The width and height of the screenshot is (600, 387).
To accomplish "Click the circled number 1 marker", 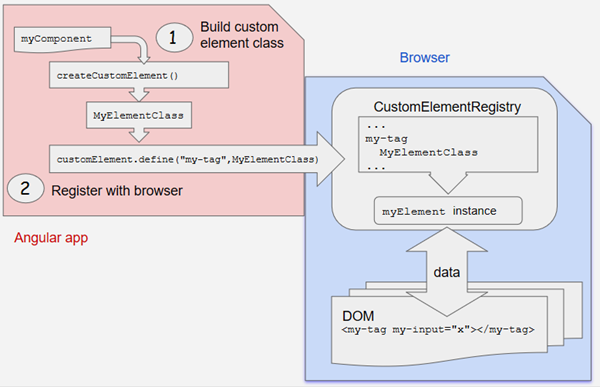I will 174,38.
